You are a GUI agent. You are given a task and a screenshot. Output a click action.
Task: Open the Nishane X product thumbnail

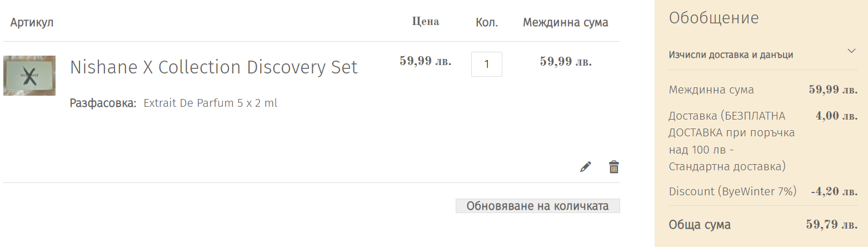click(29, 76)
